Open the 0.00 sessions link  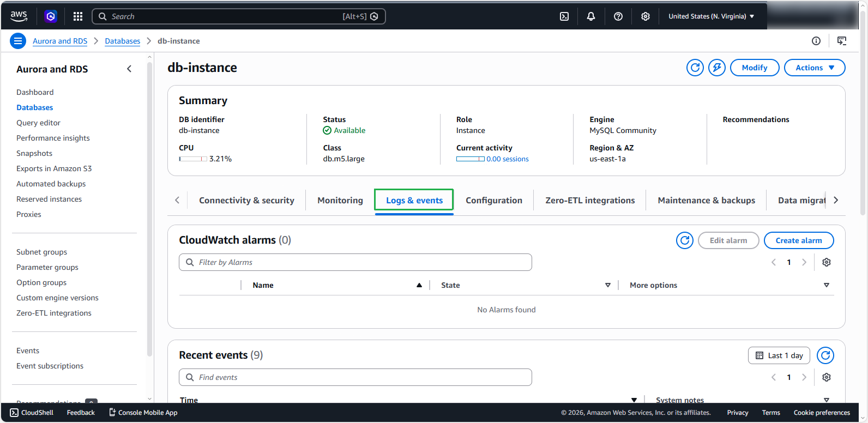508,159
